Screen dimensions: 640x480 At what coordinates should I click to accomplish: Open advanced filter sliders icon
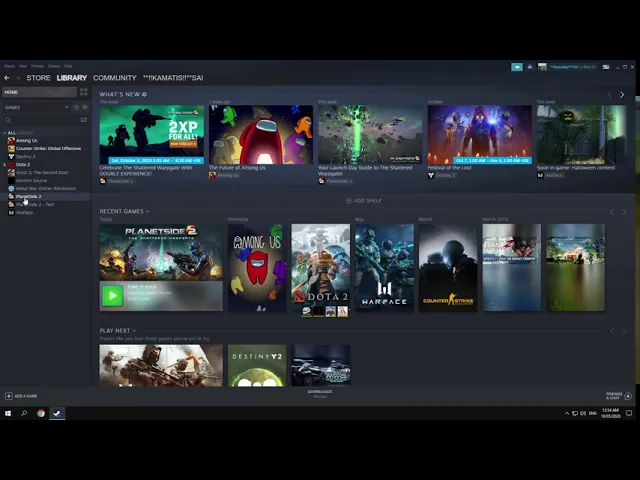(x=84, y=120)
